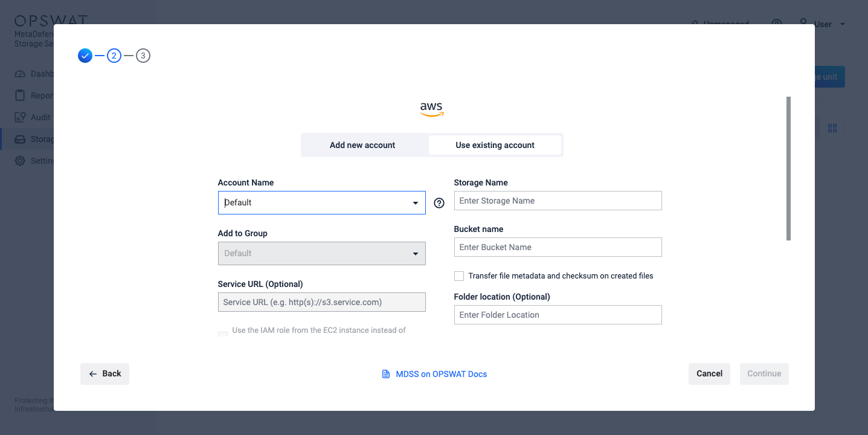Switch to Add new account tab
Image resolution: width=868 pixels, height=435 pixels.
click(x=362, y=145)
